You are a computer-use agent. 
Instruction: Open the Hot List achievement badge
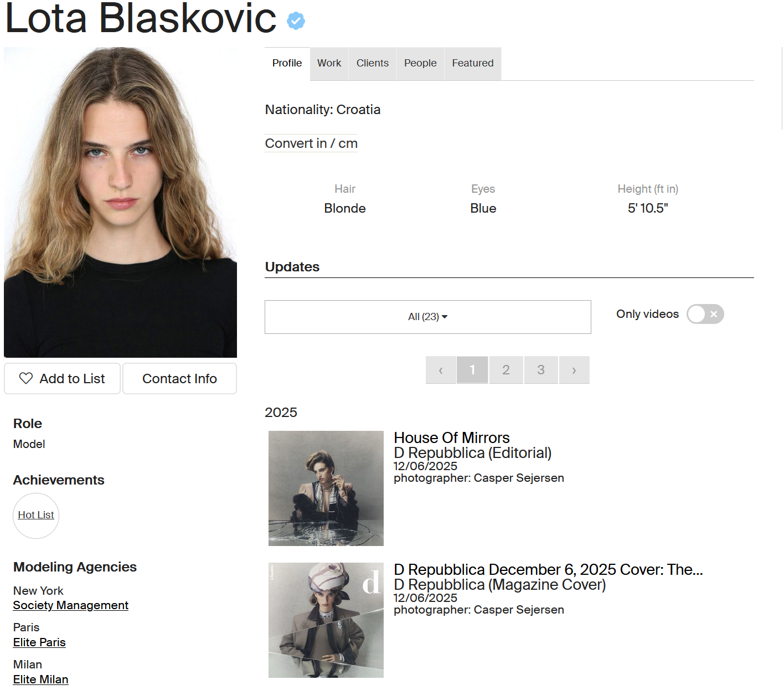36,515
